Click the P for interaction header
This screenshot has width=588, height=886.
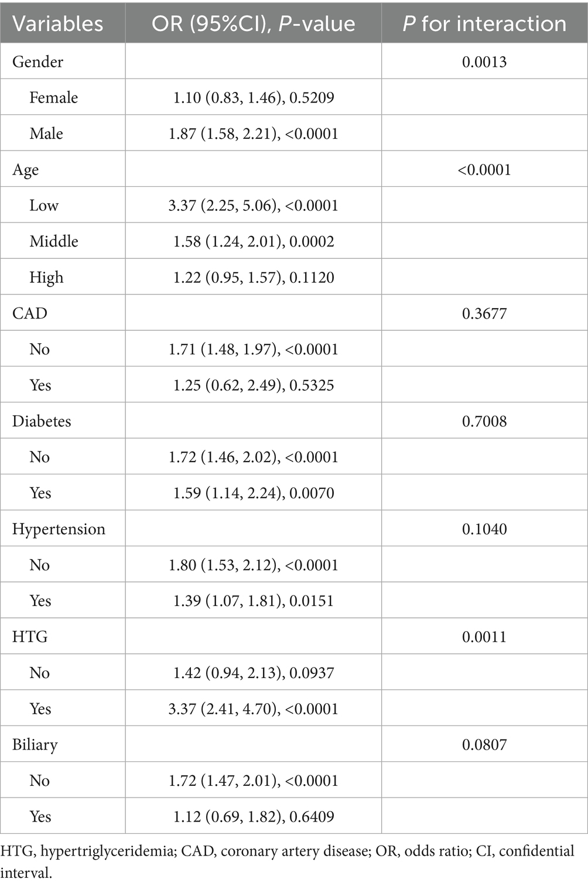pos(484,23)
